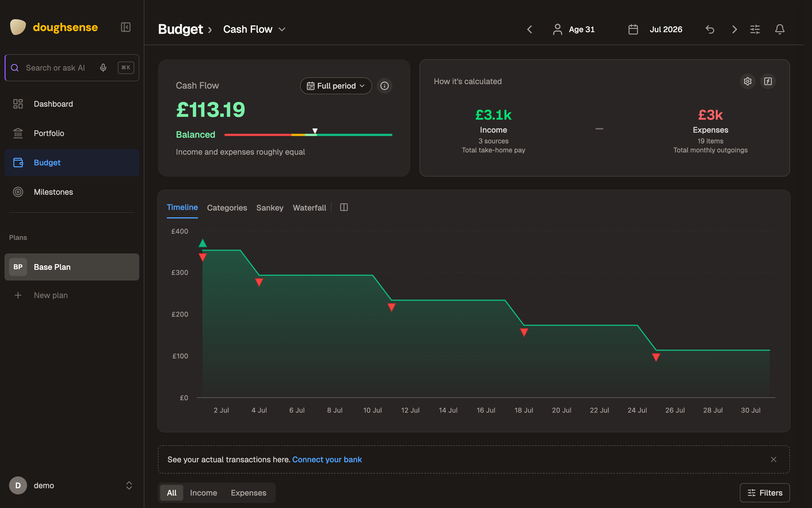Image resolution: width=812 pixels, height=508 pixels.
Task: Click the Budget breadcrumb title
Action: (x=180, y=29)
